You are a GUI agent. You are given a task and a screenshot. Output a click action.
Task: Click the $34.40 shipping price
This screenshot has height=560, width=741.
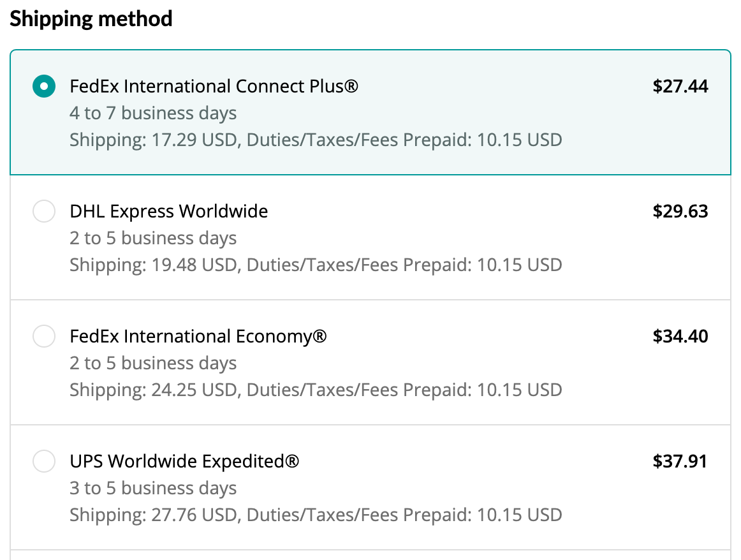pos(680,336)
